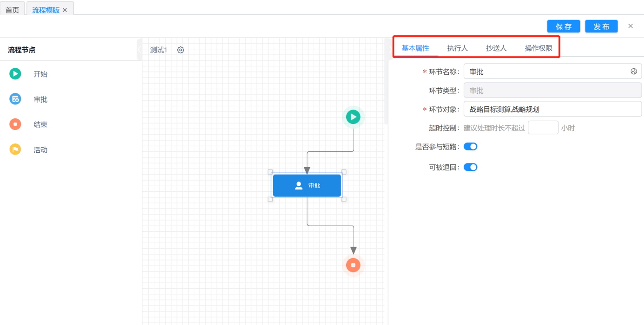
Task: Click the 超时控制 hours input box
Action: [543, 128]
